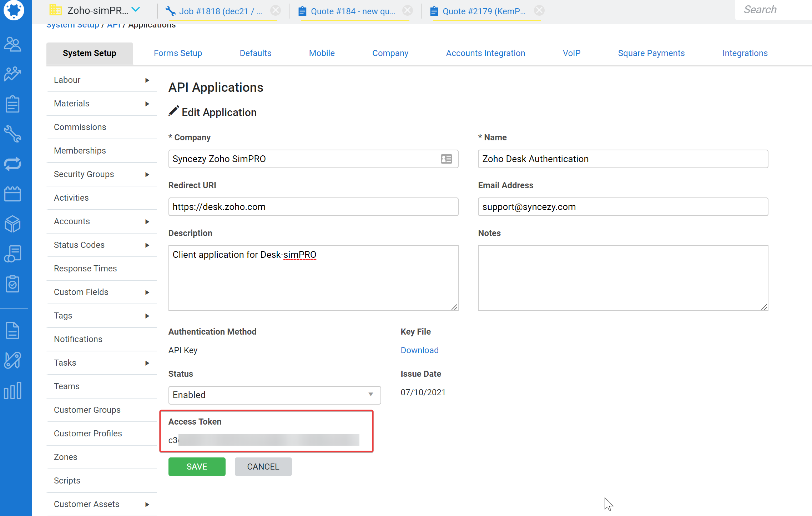Viewport: 812px width, 516px height.
Task: Open the Commissions menu item
Action: tap(102, 127)
